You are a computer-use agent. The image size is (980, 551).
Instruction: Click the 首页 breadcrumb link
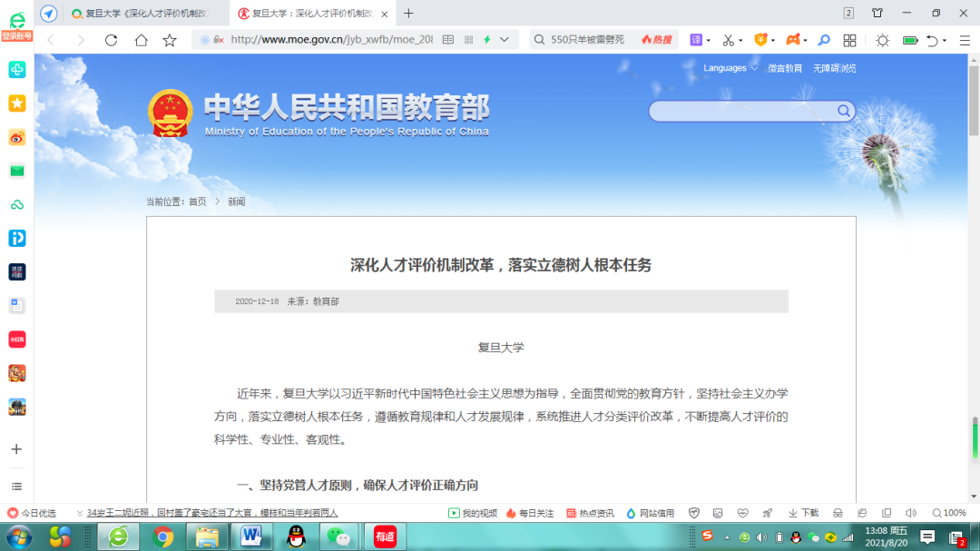[x=197, y=202]
